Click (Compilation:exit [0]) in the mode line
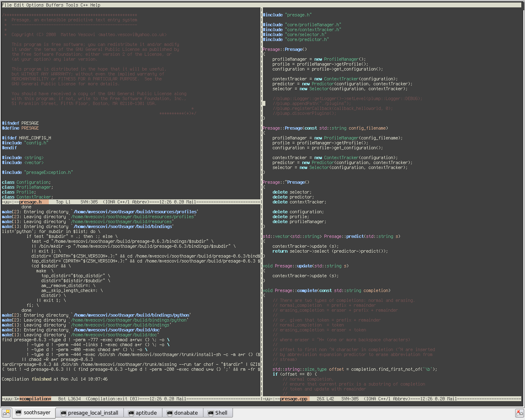Viewport: 525px width, 420px height. pos(113,399)
